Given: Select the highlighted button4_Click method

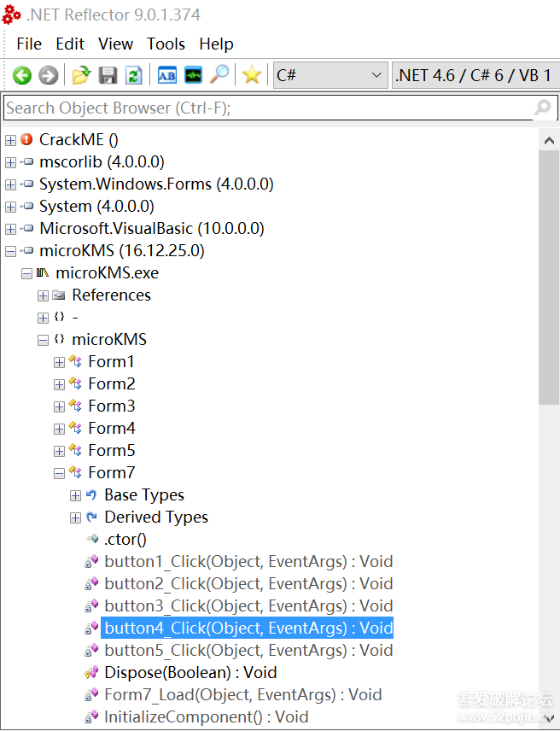Looking at the screenshot, I should [248, 628].
